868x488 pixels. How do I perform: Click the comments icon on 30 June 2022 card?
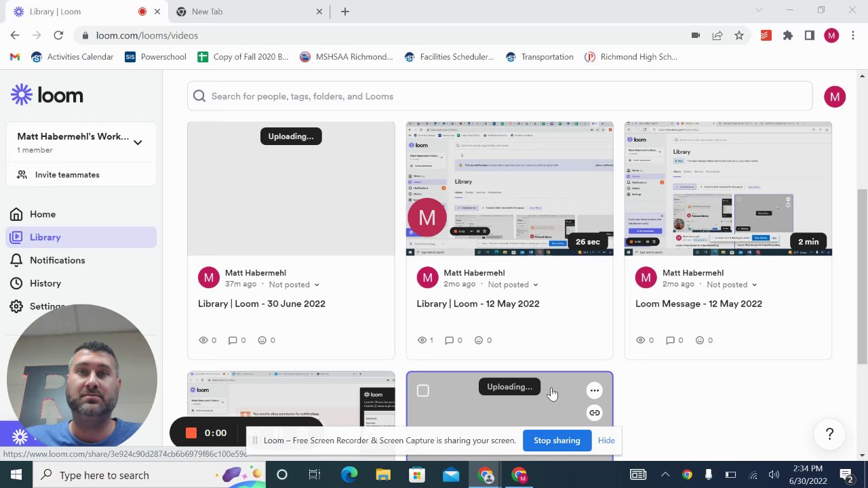click(x=233, y=340)
